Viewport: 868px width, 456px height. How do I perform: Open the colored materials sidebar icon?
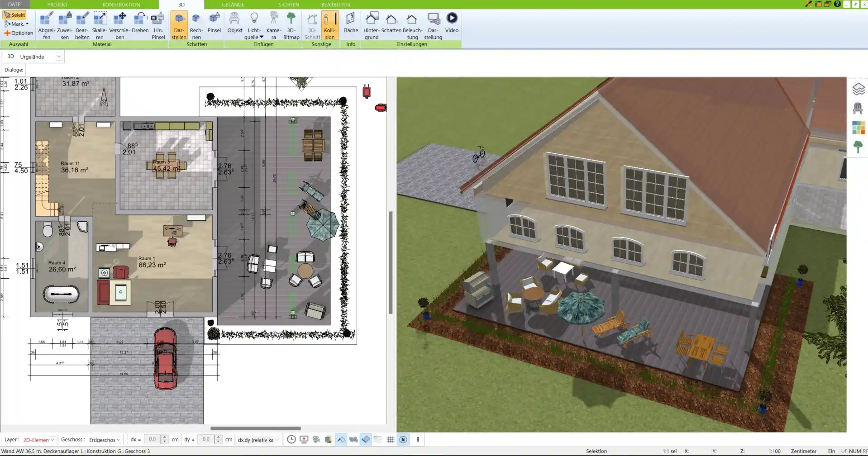point(858,128)
